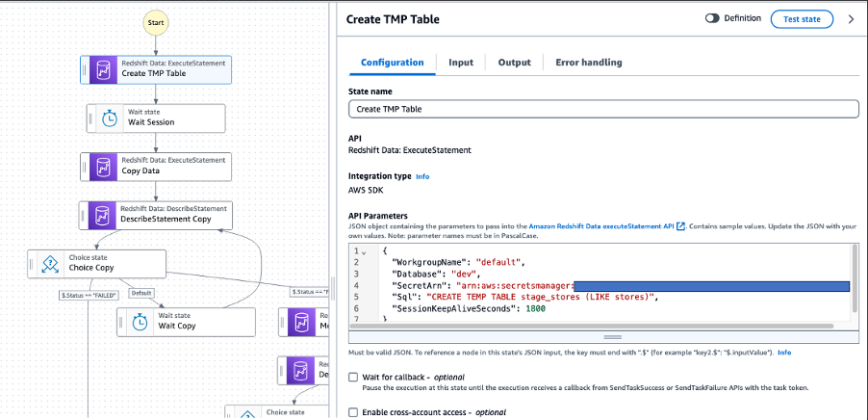This screenshot has width=868, height=420.
Task: Toggle the Definition switch
Action: (714, 18)
